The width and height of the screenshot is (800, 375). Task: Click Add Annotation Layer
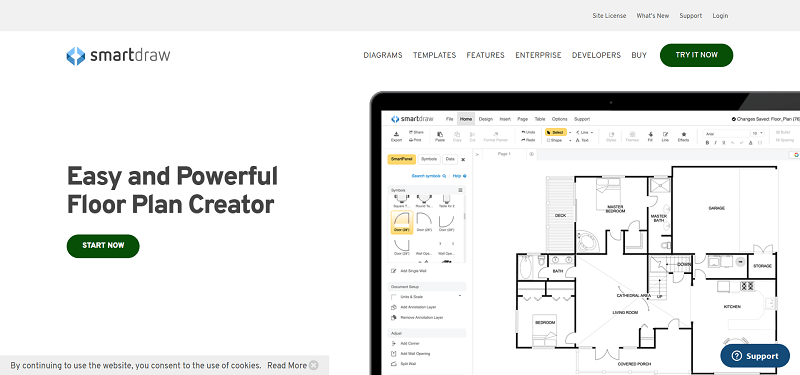(x=413, y=307)
